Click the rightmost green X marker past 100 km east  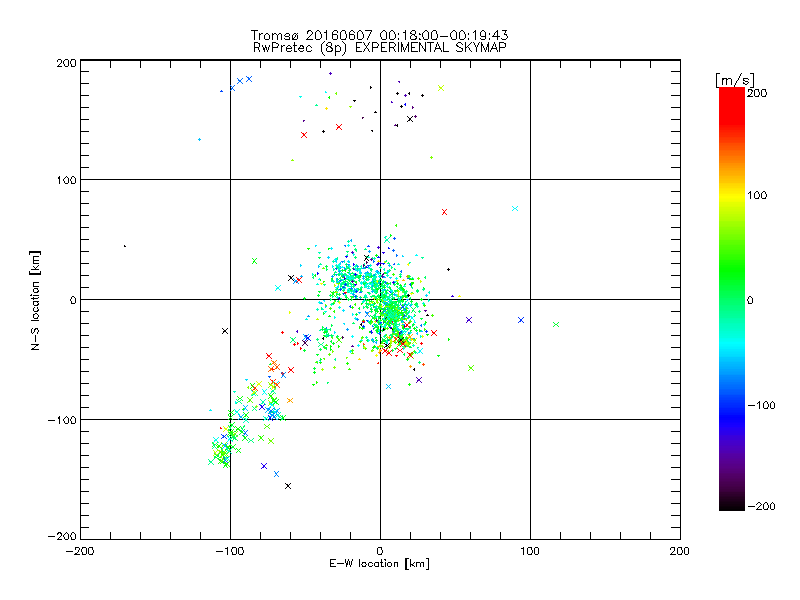tap(556, 324)
